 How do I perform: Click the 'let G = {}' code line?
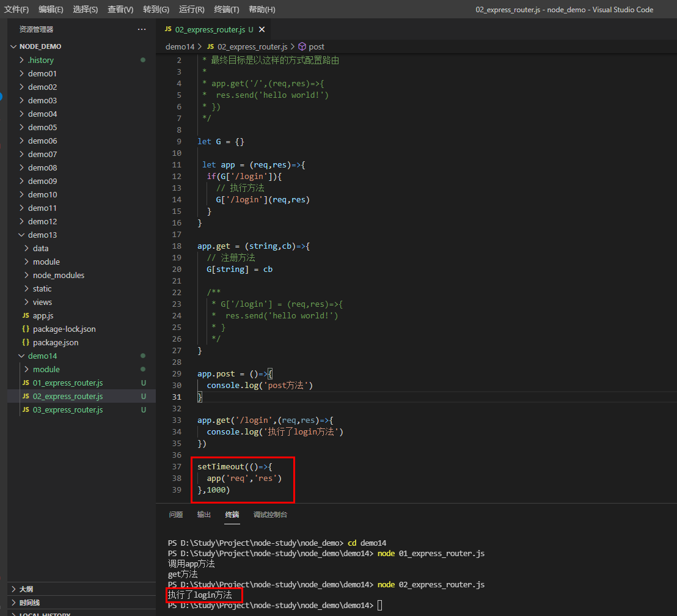click(221, 142)
